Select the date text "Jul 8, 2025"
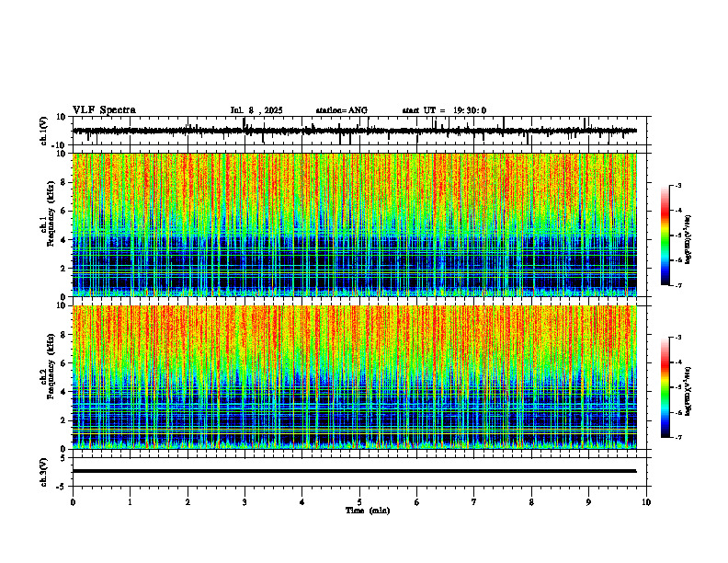728x563 pixels. (256, 110)
